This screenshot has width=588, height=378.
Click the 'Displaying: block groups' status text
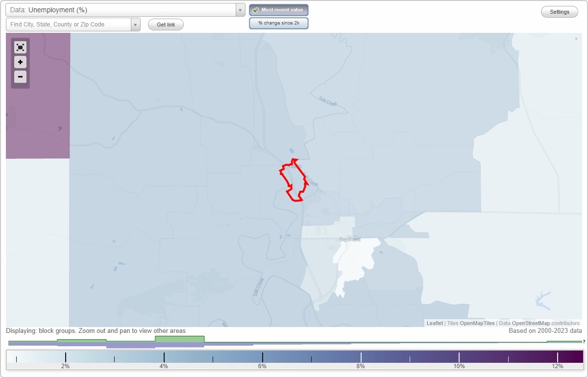pos(96,331)
